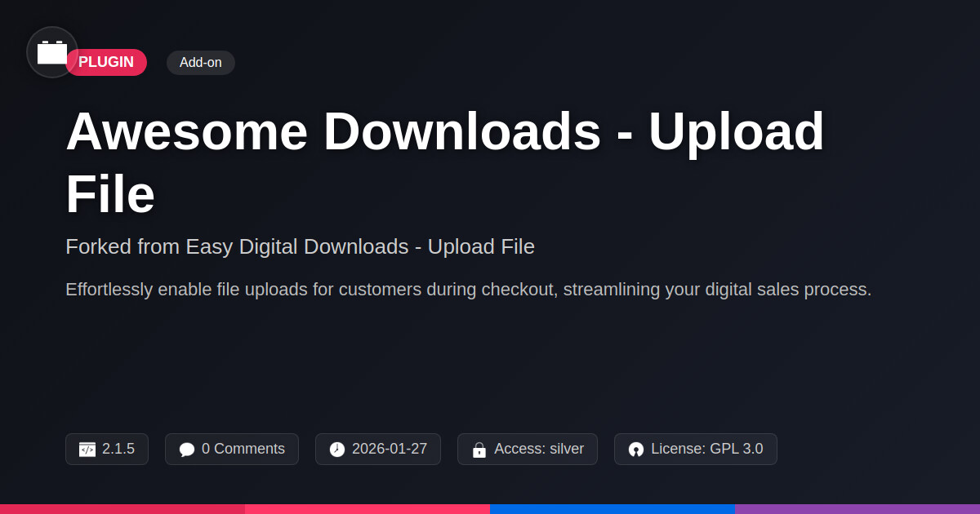Click the code window icon beside version 2.1.5
The height and width of the screenshot is (514, 980).
pyautogui.click(x=87, y=450)
